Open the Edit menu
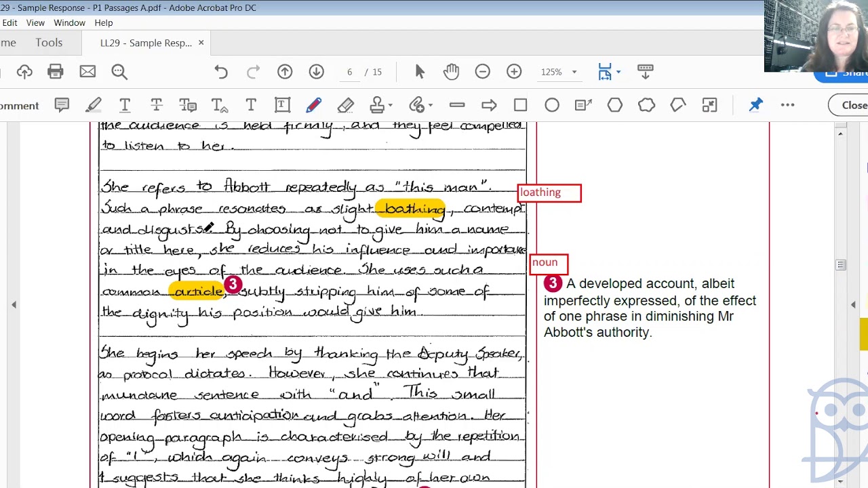The width and height of the screenshot is (868, 488). [x=9, y=22]
